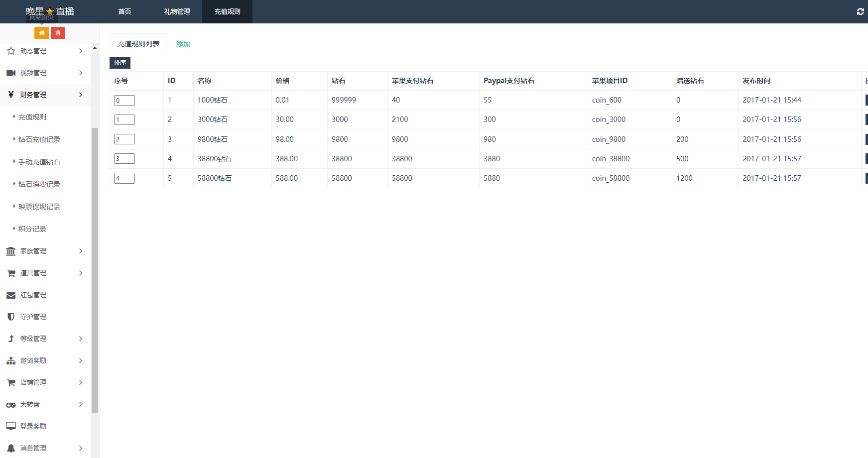The height and width of the screenshot is (458, 868).
Task: Open 钻石充值记录 in the sidebar
Action: [39, 139]
